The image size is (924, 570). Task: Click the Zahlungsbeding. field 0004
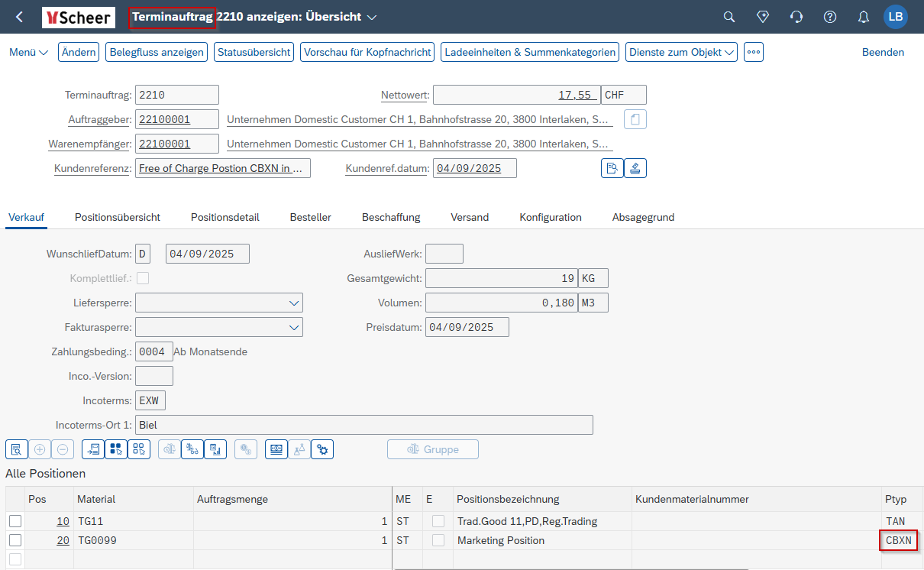point(154,351)
